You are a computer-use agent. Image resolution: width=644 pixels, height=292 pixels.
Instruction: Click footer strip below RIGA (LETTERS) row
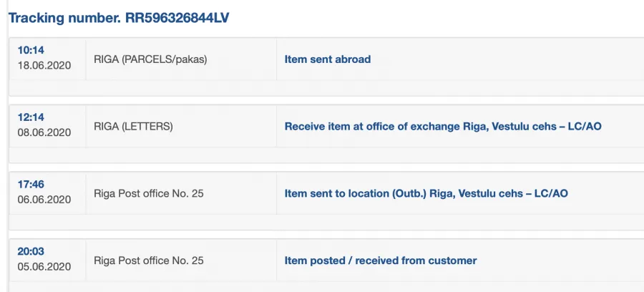[326, 155]
